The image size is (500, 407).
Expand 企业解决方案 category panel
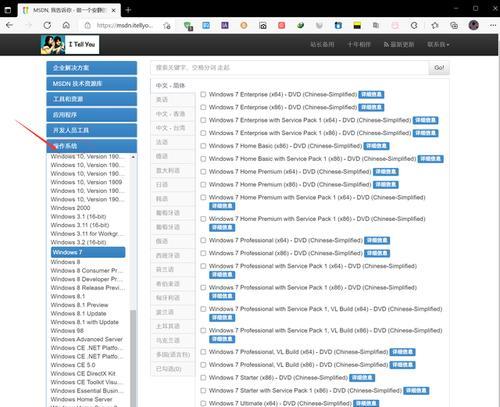[92, 68]
